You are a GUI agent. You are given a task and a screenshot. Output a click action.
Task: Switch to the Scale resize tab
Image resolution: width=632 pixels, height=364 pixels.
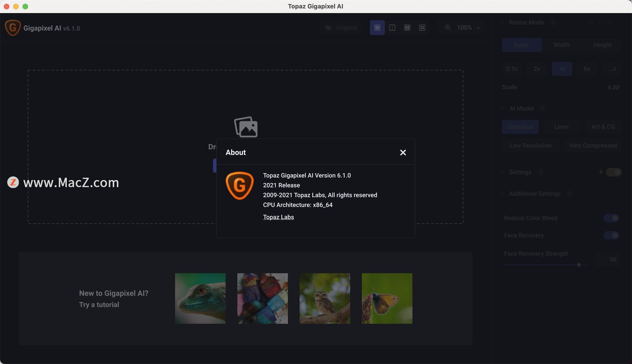coord(521,45)
